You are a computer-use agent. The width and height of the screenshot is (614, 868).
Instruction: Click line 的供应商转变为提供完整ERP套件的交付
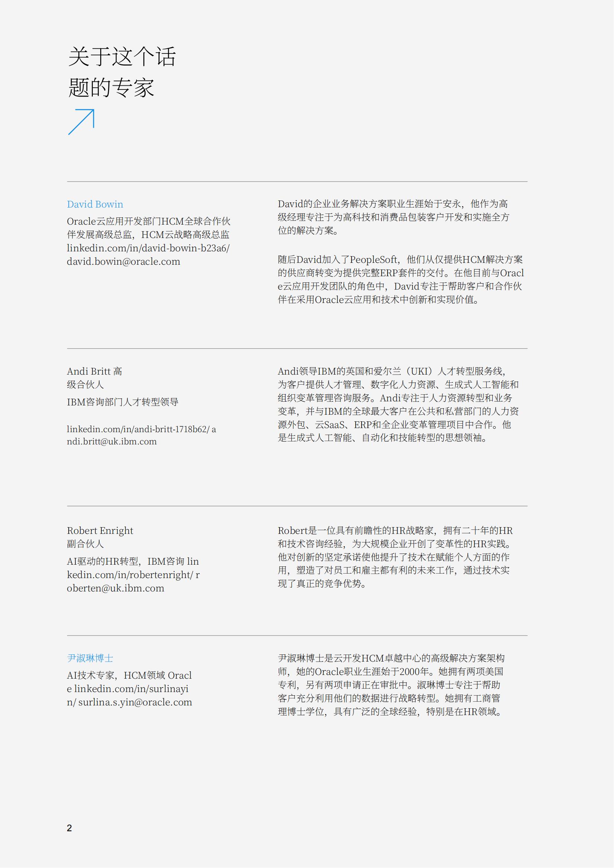(401, 273)
